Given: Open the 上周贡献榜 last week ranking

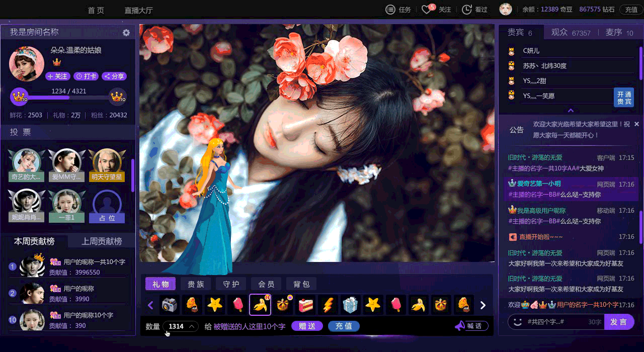Looking at the screenshot, I should (102, 241).
